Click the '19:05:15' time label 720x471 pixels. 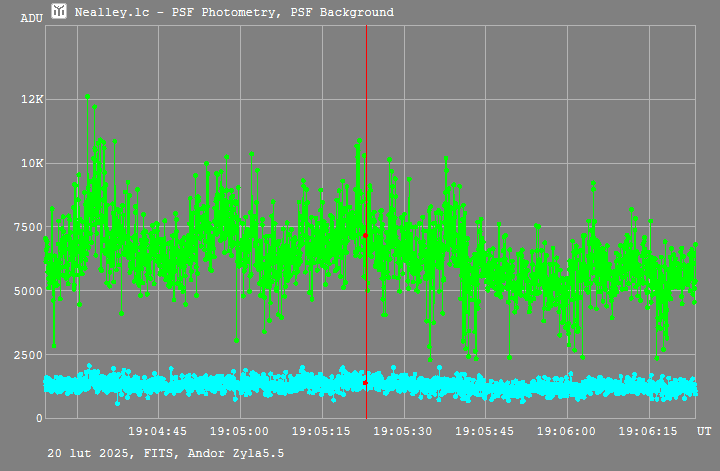click(x=321, y=432)
